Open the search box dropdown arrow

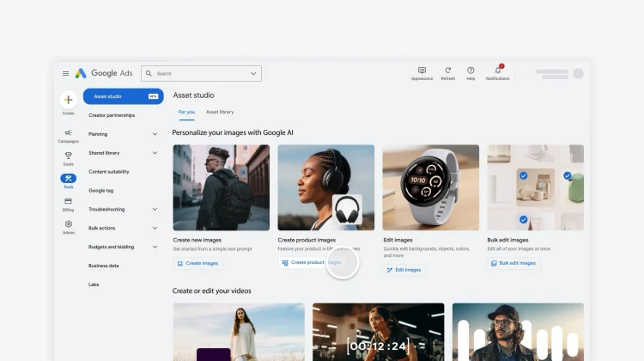coord(253,74)
